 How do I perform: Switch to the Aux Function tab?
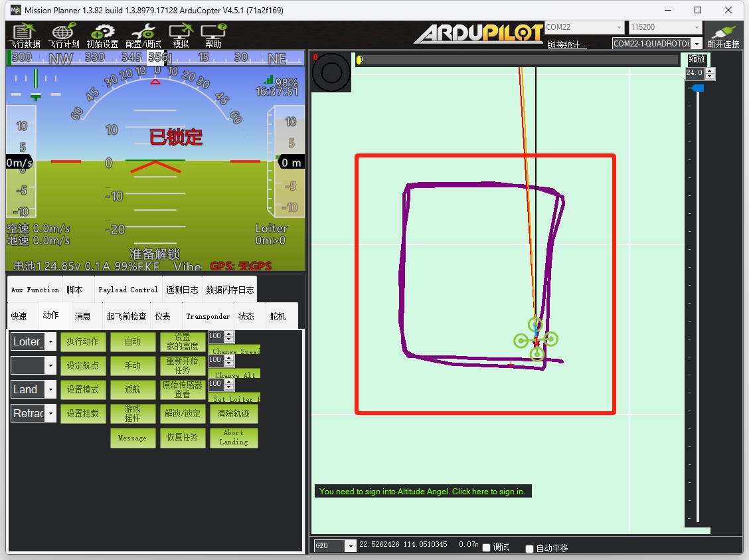pos(35,290)
